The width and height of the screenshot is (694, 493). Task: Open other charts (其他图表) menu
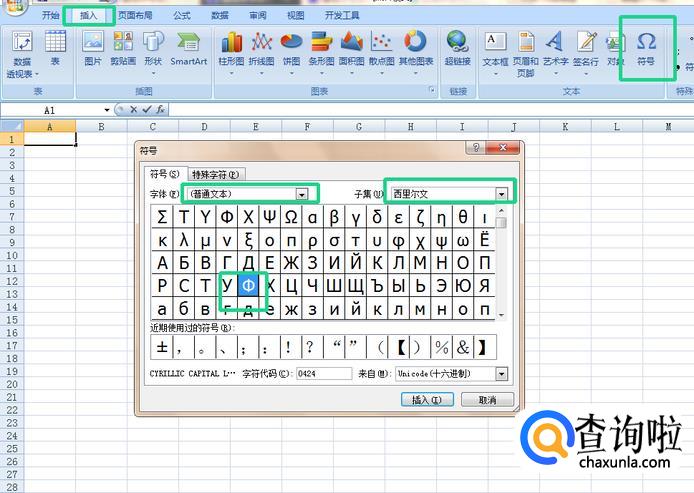[416, 51]
